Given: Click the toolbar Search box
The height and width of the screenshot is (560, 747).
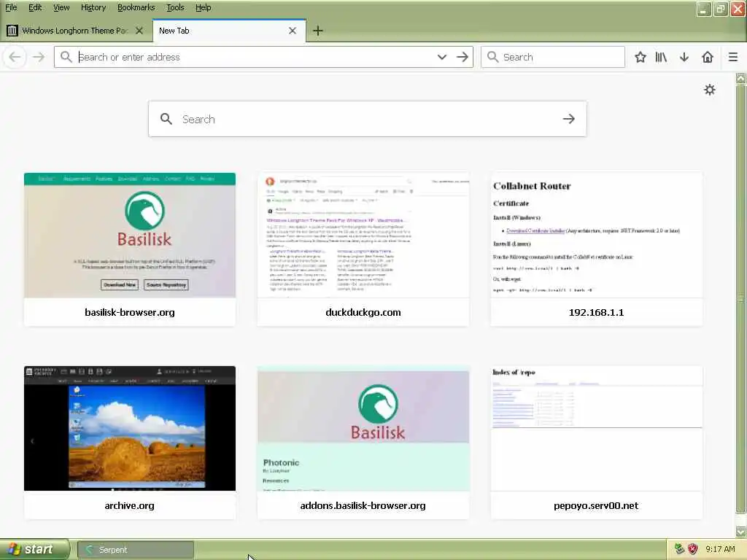Looking at the screenshot, I should click(x=553, y=57).
